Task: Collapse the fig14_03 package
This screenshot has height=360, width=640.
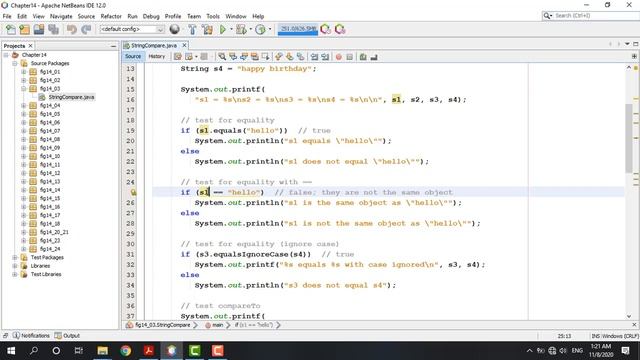Action: click(x=24, y=89)
